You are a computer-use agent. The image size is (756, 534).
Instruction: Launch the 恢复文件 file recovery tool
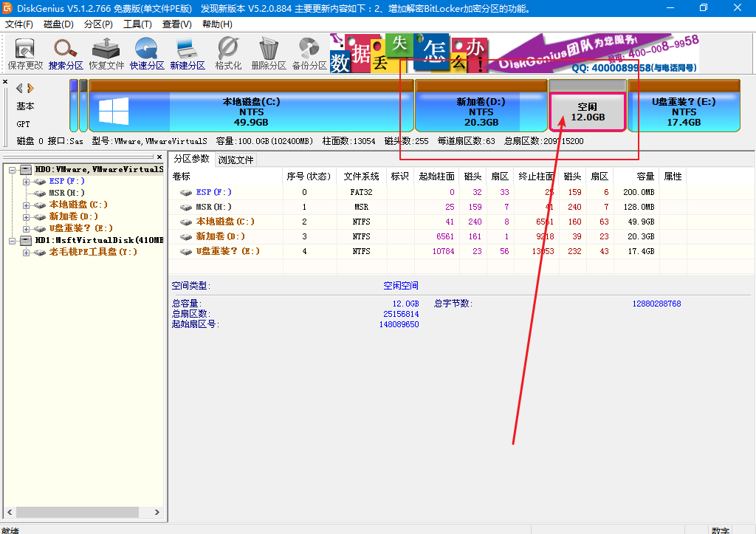[x=106, y=53]
